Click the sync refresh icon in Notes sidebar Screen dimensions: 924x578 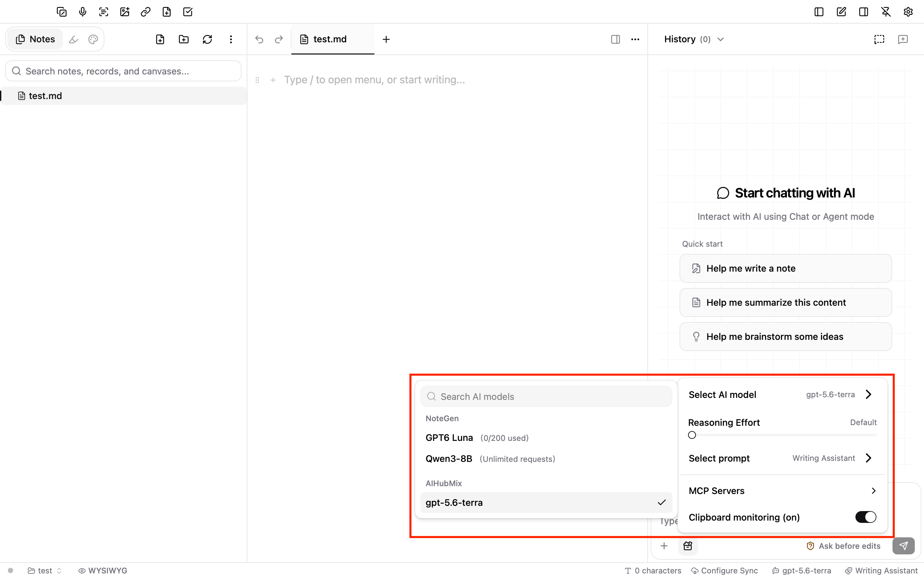[x=207, y=39]
